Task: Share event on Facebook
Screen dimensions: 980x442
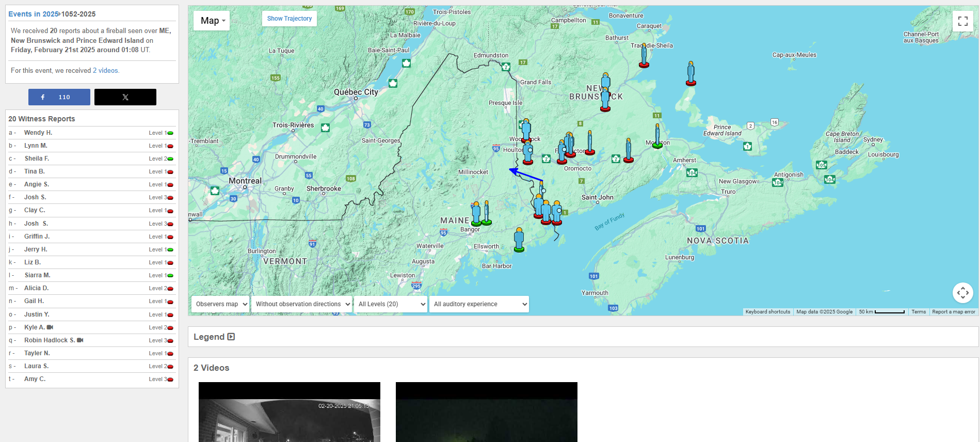Action: pos(59,97)
